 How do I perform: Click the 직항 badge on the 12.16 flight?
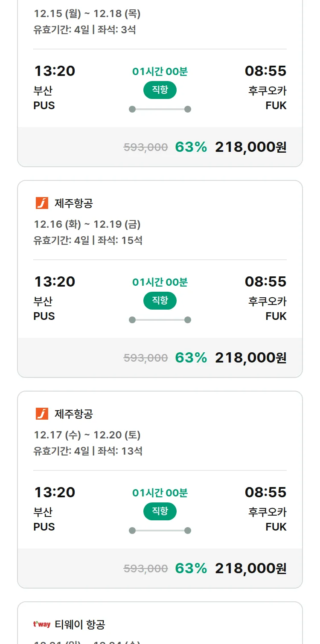[x=160, y=301]
